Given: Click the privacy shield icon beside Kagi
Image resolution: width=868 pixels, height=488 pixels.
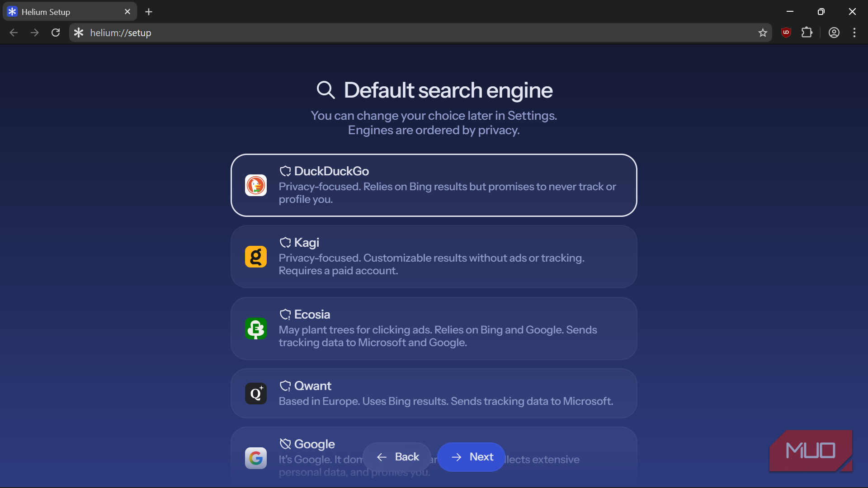Looking at the screenshot, I should coord(285,243).
